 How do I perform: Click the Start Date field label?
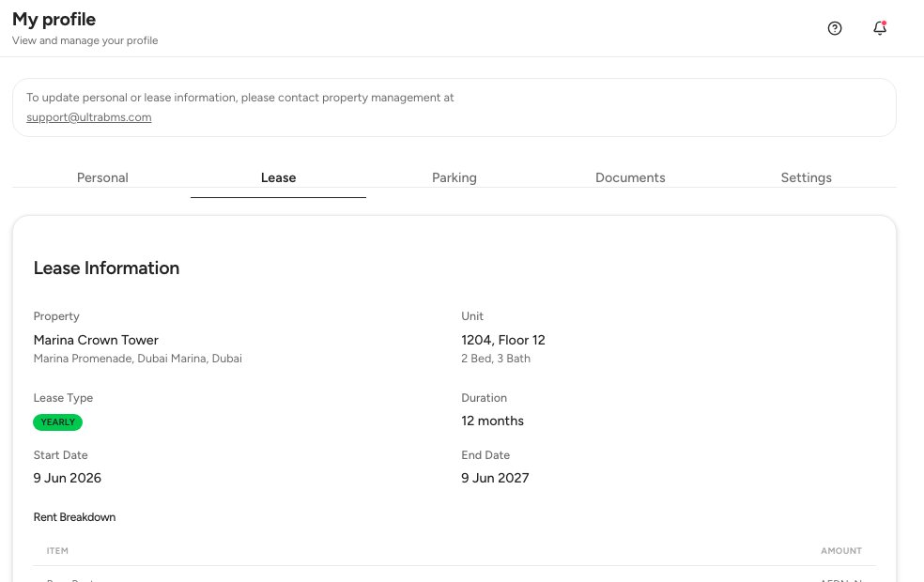click(60, 455)
